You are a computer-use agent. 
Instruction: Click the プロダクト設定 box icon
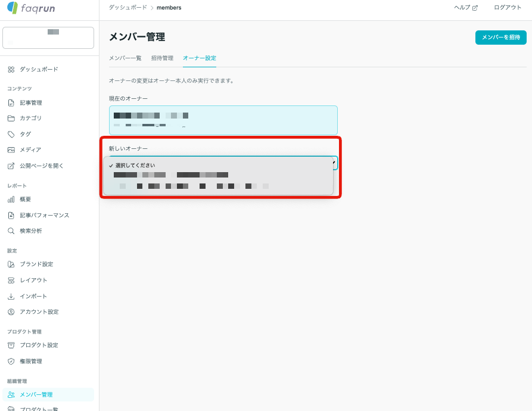(11, 345)
